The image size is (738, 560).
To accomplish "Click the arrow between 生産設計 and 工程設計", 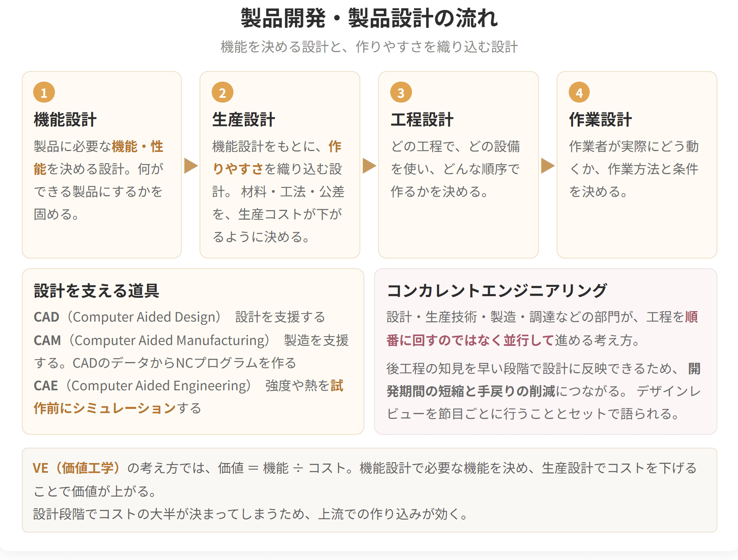I will point(369,166).
